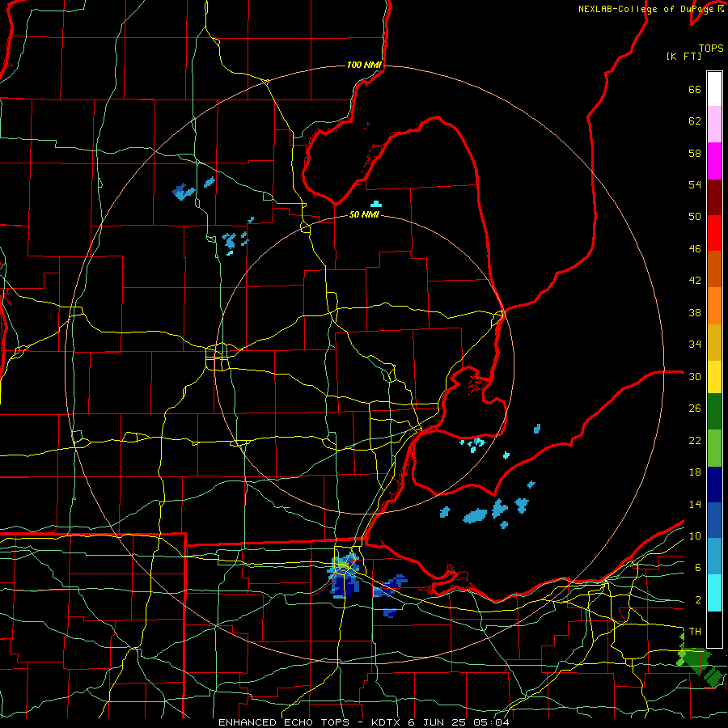This screenshot has height=728, width=728.
Task: Click the [K FT] units label
Action: coord(684,56)
